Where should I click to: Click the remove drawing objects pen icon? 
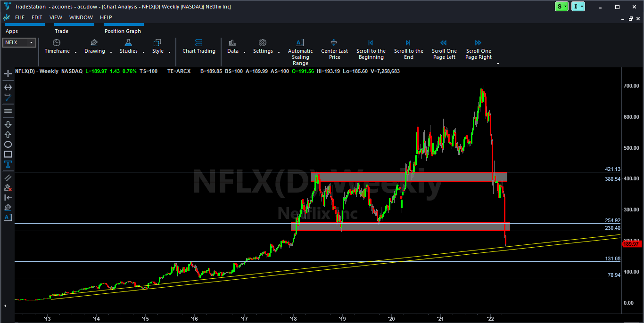coord(8,187)
